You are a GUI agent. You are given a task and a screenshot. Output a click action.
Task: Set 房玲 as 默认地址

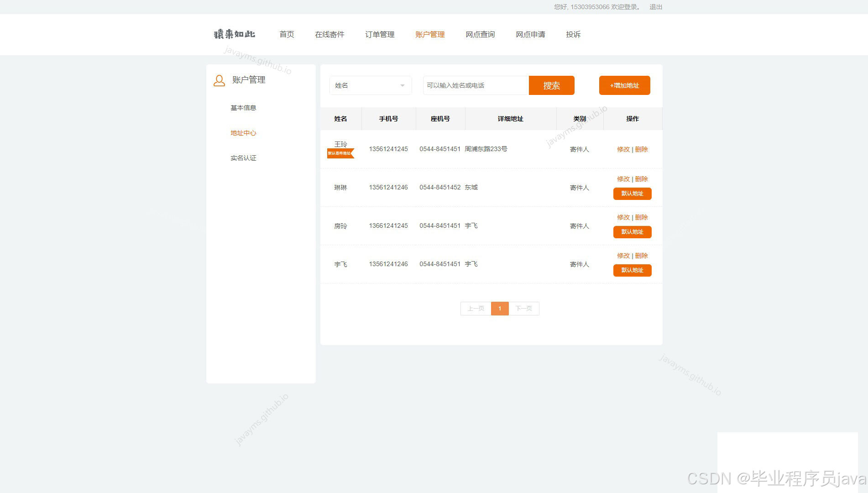coord(632,232)
